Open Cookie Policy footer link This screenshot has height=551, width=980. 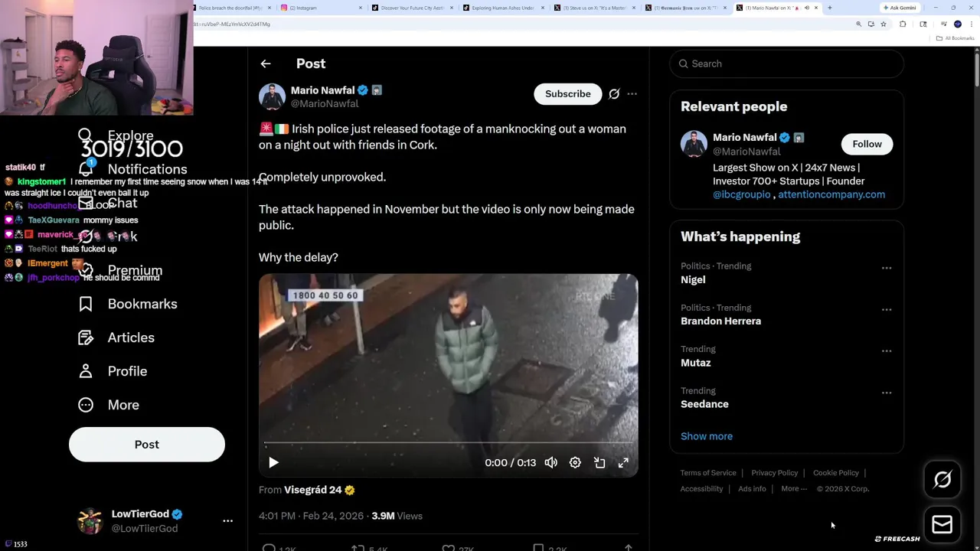835,473
